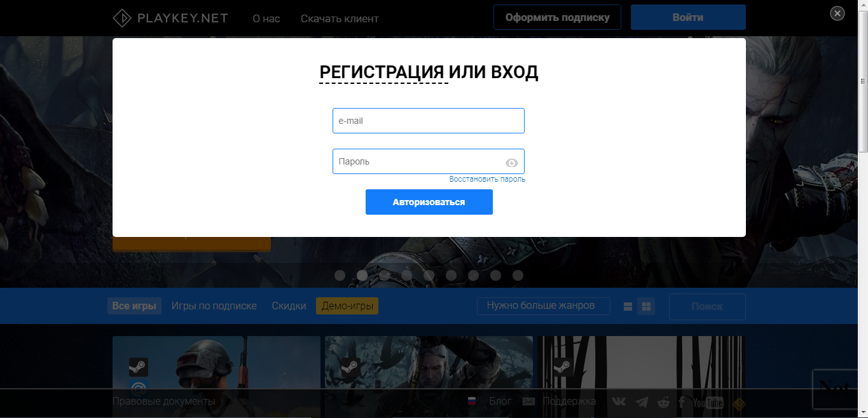Click the page scrollbar thumb
Viewport: 868px width, 418px height.
point(863,81)
